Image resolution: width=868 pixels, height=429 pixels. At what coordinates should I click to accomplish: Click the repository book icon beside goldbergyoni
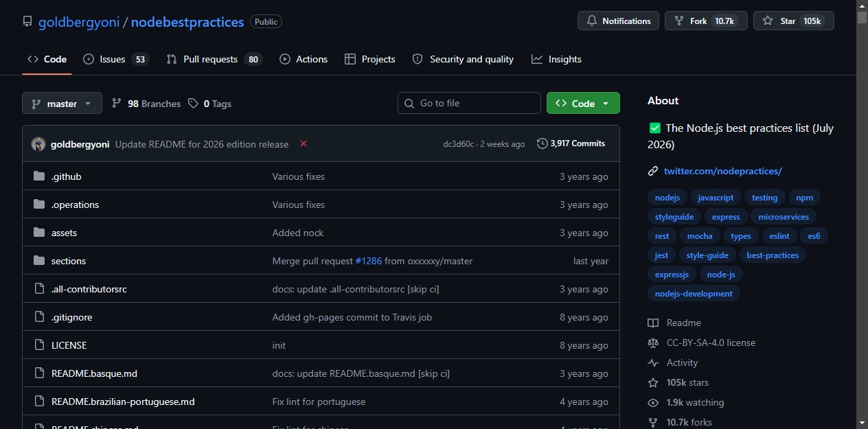(27, 22)
